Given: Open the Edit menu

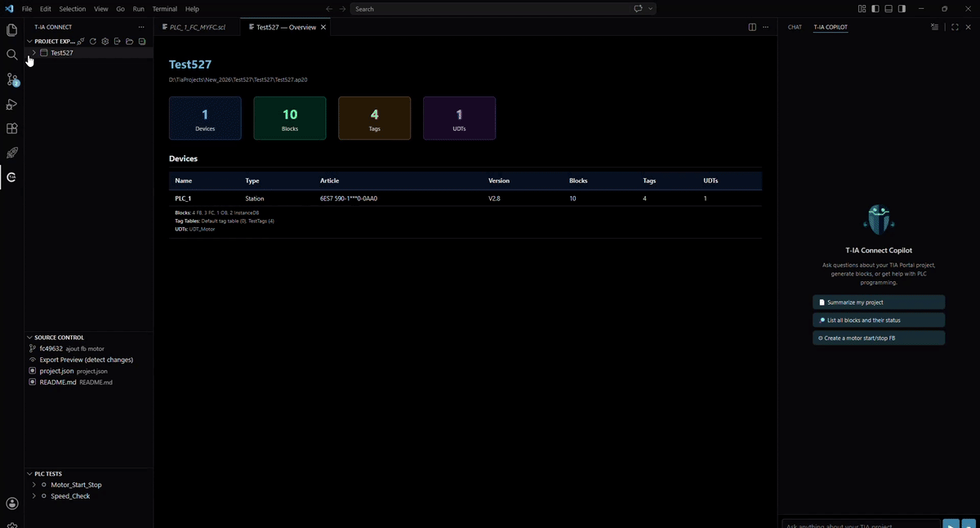Looking at the screenshot, I should click(45, 9).
